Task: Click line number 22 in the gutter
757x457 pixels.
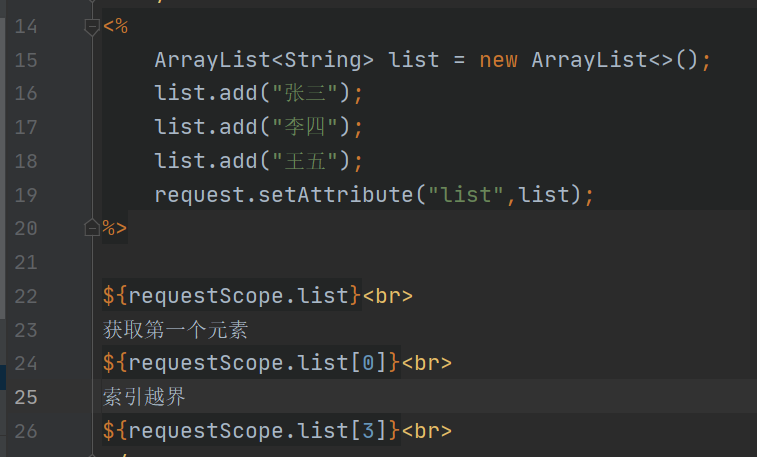Action: coord(26,296)
